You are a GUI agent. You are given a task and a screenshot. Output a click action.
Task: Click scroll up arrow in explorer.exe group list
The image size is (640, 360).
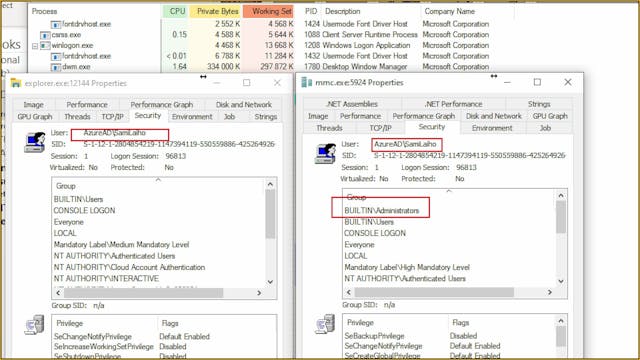[270, 184]
